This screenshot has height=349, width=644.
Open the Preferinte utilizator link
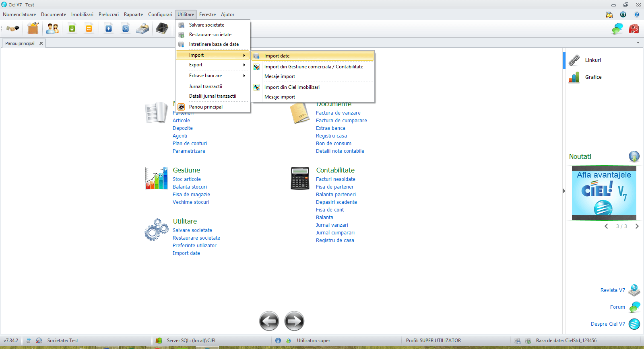[x=194, y=246]
